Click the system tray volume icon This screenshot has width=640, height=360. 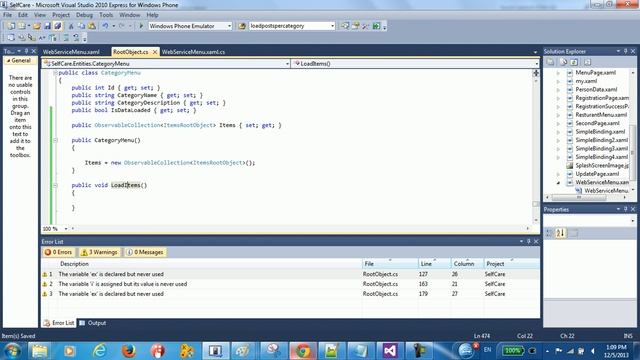tap(593, 351)
